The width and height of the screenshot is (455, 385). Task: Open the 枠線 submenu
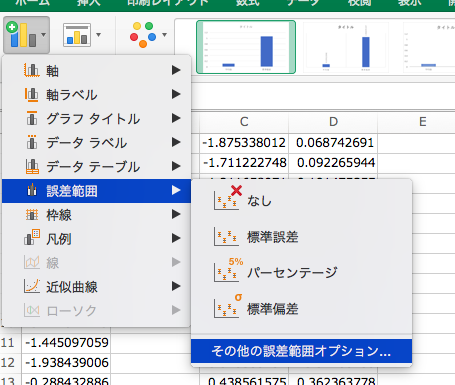point(96,215)
